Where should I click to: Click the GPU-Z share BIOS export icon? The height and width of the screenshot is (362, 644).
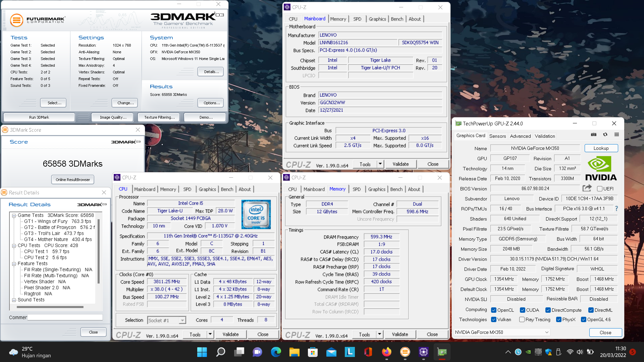pyautogui.click(x=587, y=188)
